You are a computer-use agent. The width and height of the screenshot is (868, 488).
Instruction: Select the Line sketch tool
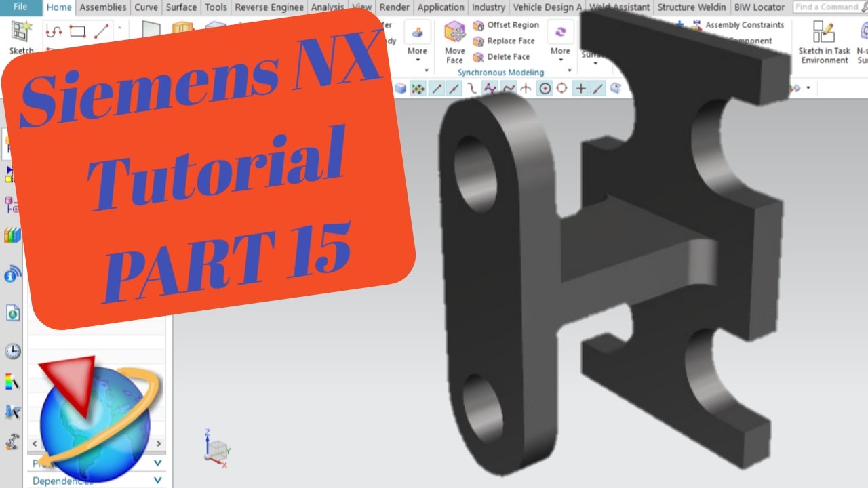click(101, 31)
